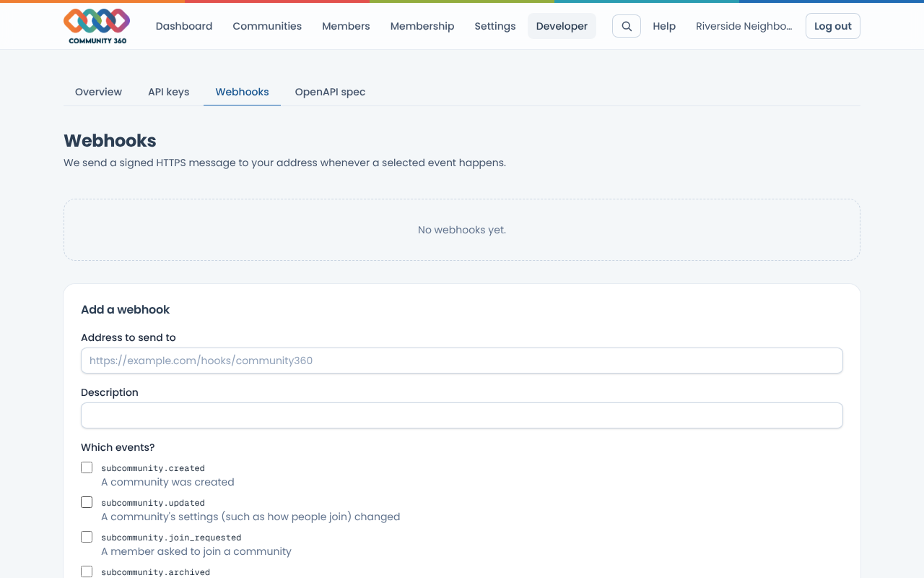Image resolution: width=924 pixels, height=578 pixels.
Task: Click the Log out button
Action: tap(833, 26)
